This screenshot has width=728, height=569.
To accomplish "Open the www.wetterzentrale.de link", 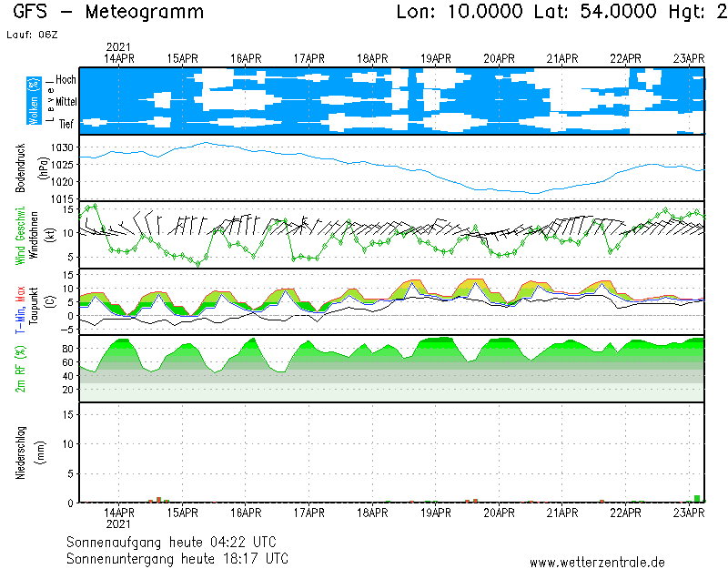I will 597,562.
